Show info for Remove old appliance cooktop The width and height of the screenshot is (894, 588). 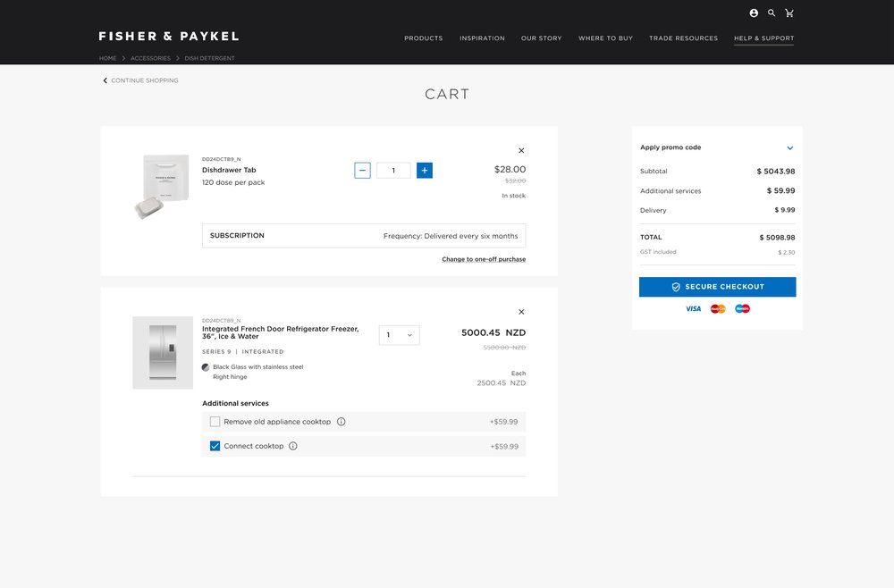pos(342,422)
